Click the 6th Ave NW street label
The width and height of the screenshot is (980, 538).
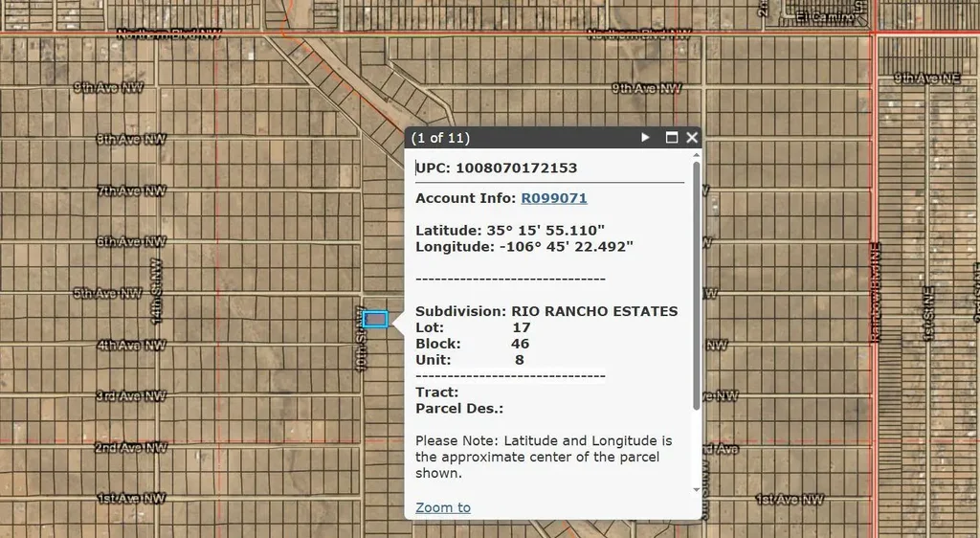click(131, 242)
